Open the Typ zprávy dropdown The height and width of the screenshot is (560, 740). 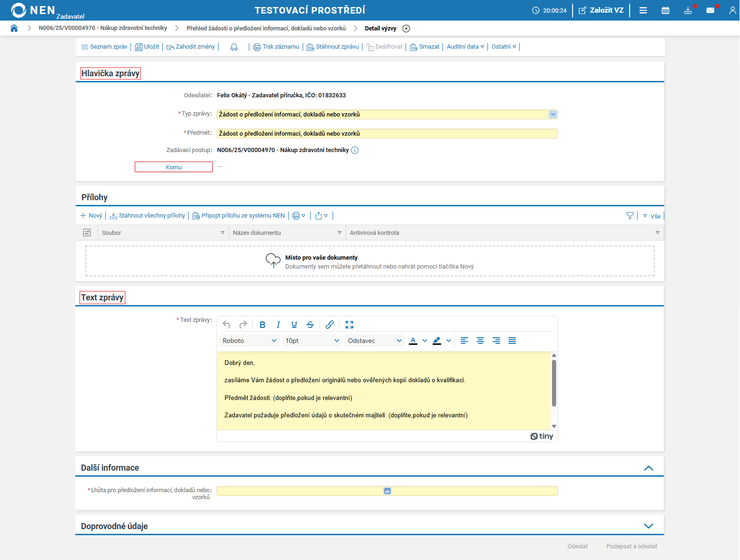(553, 114)
